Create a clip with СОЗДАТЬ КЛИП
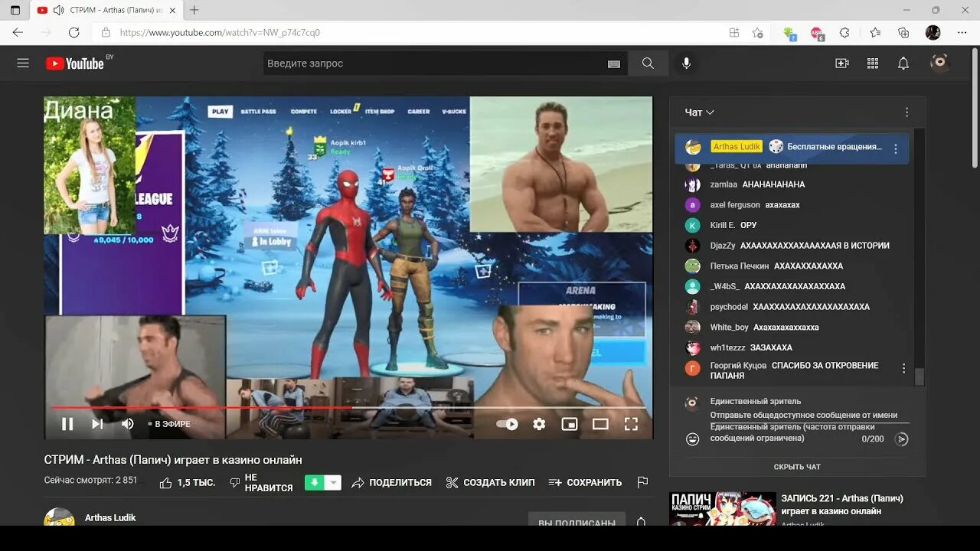This screenshot has height=551, width=980. pos(490,483)
